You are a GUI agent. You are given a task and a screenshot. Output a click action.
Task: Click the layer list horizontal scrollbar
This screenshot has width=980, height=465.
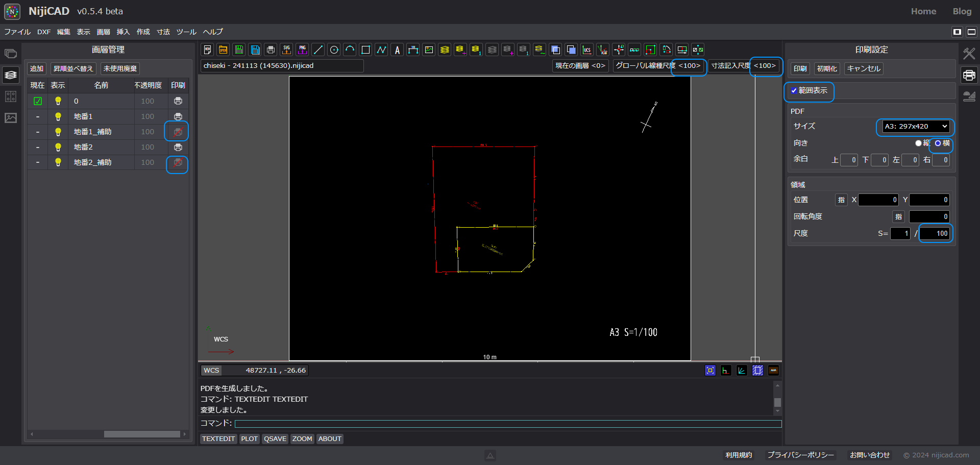click(x=142, y=434)
